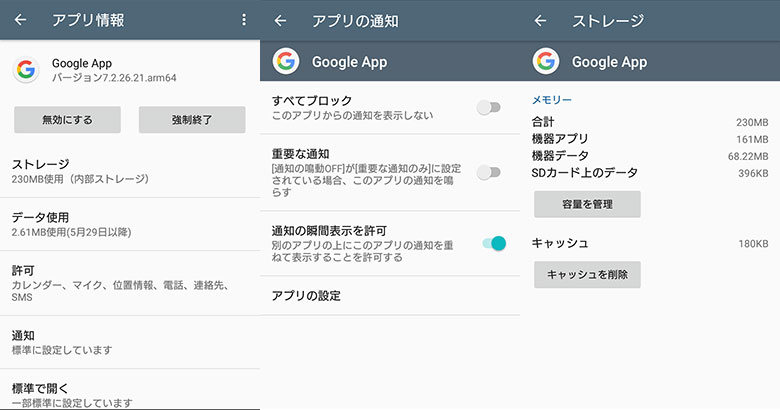This screenshot has width=780, height=410.
Task: Tap SDカード上のデータ 396KB row
Action: 650,173
